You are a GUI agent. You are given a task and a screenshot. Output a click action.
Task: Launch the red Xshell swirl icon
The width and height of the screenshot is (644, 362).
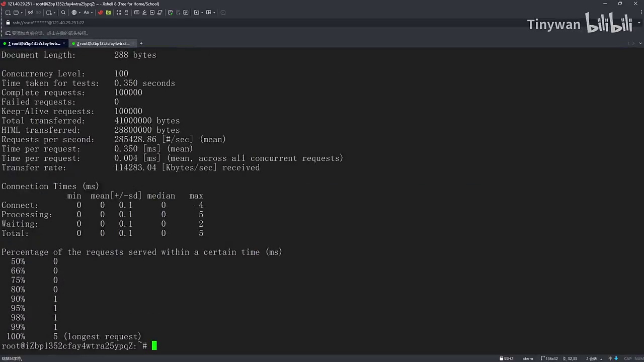(101, 13)
